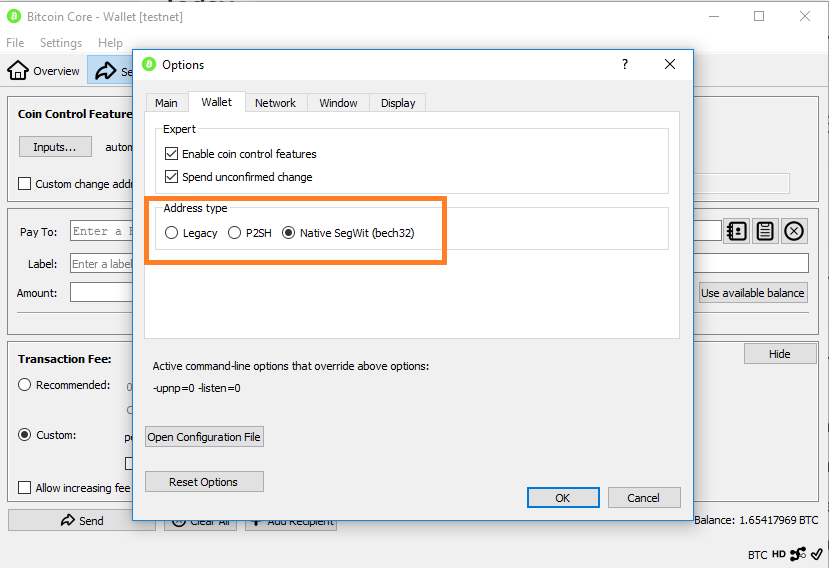The image size is (829, 568).
Task: Click Open Configuration File button
Action: [204, 437]
